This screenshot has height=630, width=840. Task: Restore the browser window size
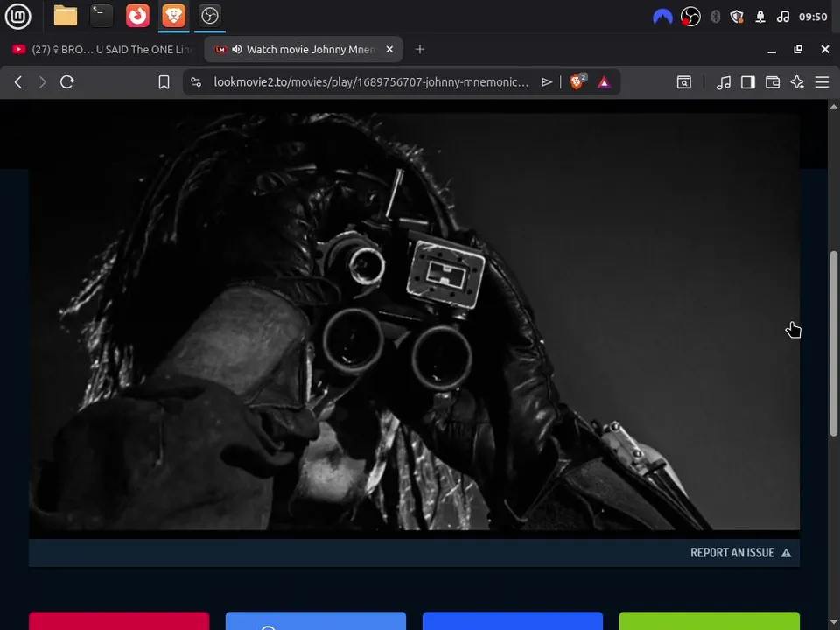pyautogui.click(x=798, y=49)
